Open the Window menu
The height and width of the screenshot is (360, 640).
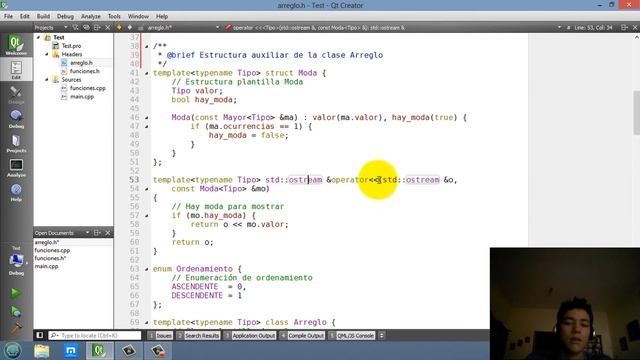pyautogui.click(x=138, y=16)
